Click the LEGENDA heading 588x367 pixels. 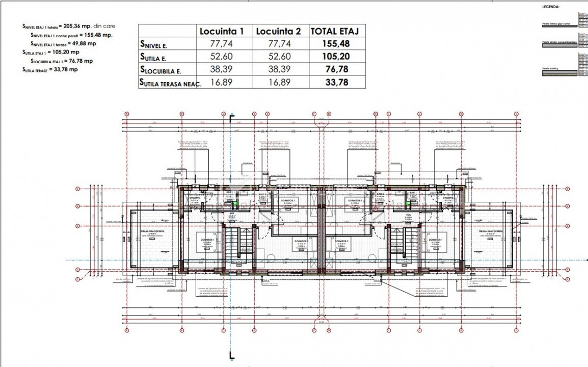[x=551, y=7]
